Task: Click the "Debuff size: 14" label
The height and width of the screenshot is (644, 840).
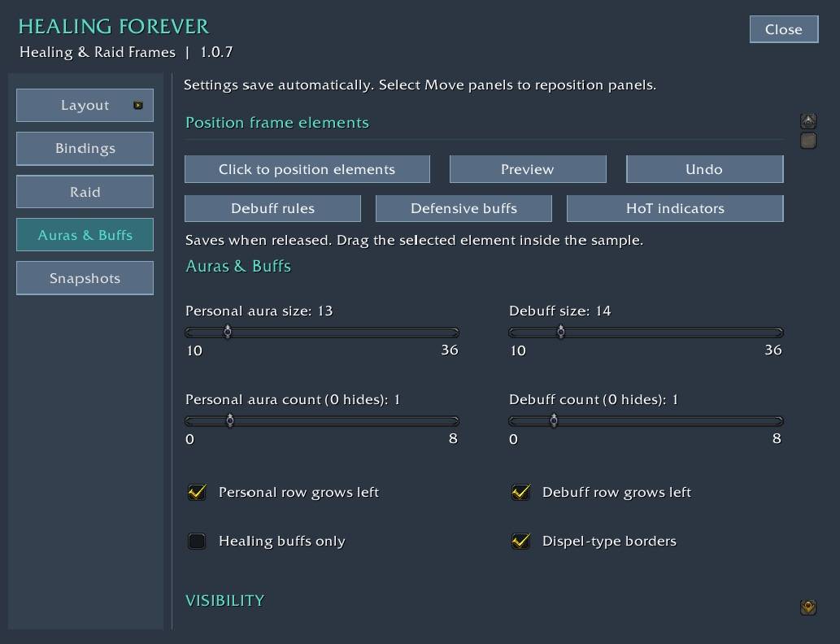Action: point(559,311)
